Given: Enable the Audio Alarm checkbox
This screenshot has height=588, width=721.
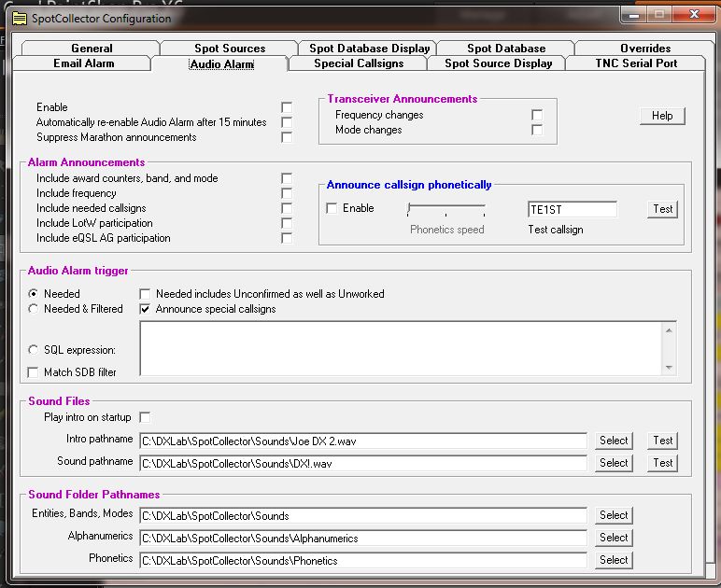Looking at the screenshot, I should coord(287,107).
